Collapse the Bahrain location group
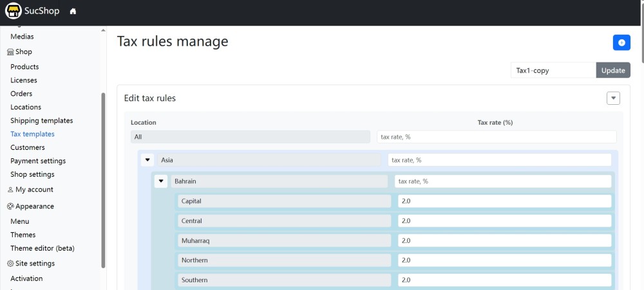 tap(161, 181)
